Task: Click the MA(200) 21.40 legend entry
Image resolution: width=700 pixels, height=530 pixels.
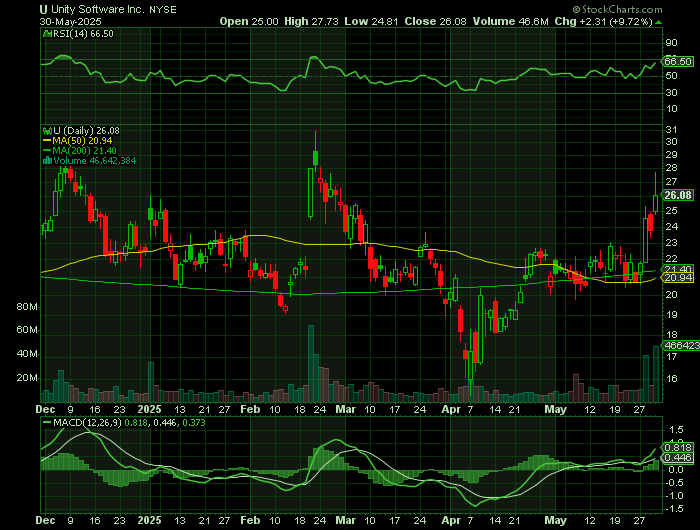Action: [x=85, y=151]
